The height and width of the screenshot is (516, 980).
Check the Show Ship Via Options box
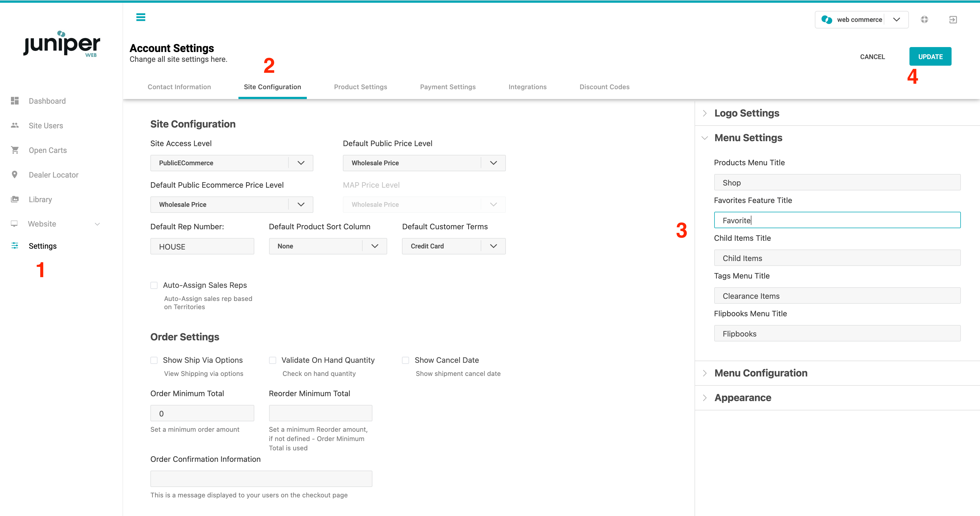154,360
